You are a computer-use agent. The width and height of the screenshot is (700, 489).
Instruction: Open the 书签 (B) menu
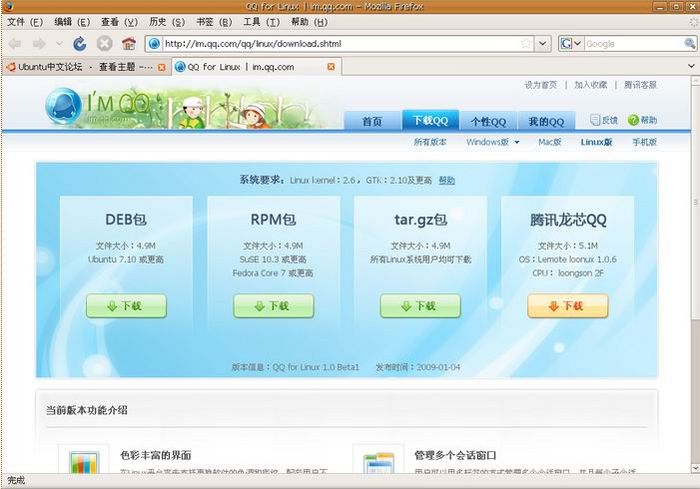tap(214, 22)
